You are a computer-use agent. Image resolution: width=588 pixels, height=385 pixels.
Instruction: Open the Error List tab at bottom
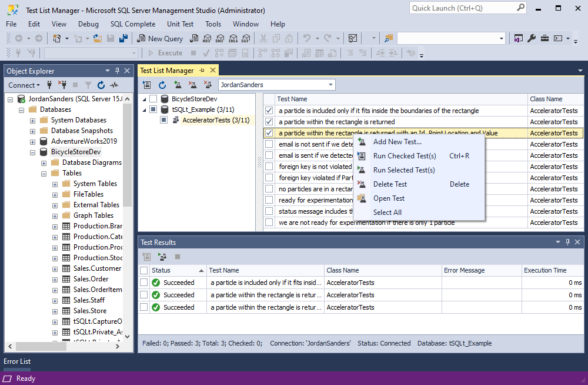click(x=17, y=361)
